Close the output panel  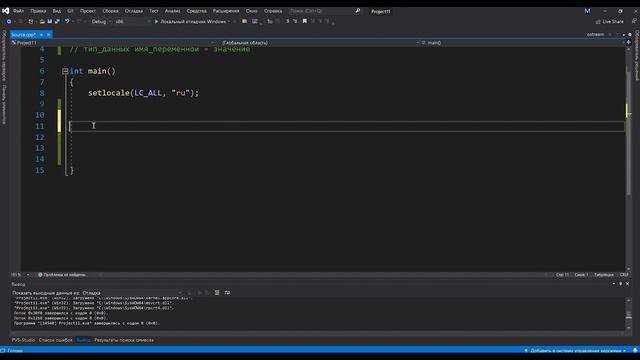coord(628,284)
